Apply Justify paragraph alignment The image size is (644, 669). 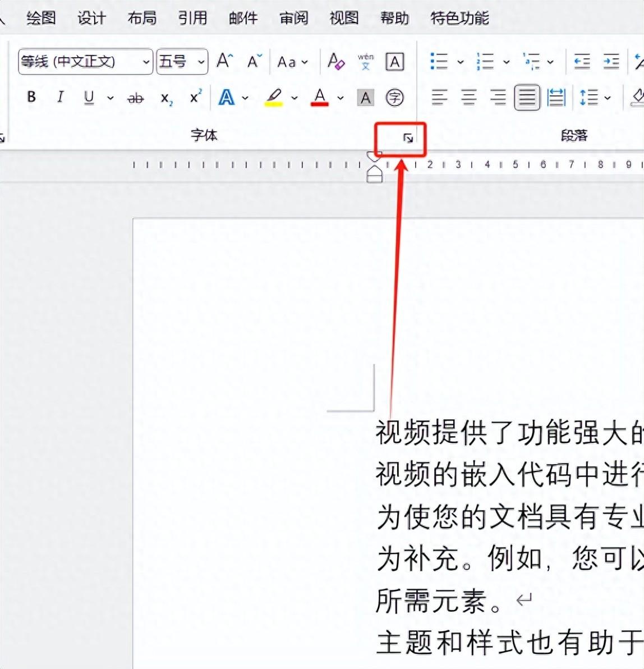(x=527, y=98)
